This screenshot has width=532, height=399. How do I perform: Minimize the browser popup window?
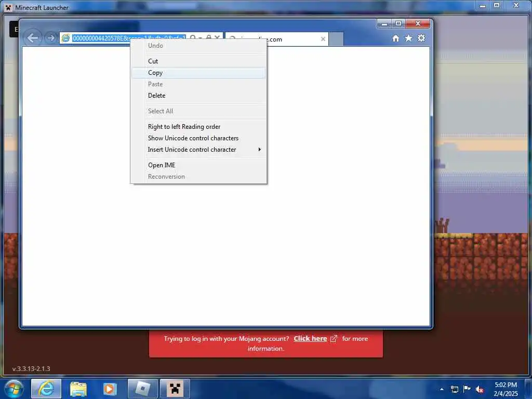pos(384,24)
